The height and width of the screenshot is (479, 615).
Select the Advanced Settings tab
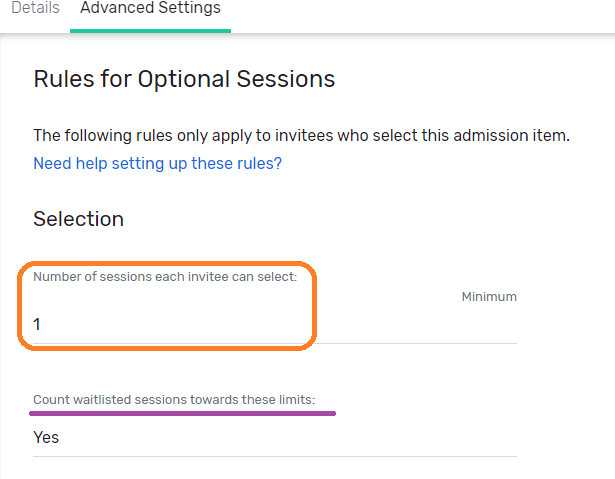click(x=150, y=8)
